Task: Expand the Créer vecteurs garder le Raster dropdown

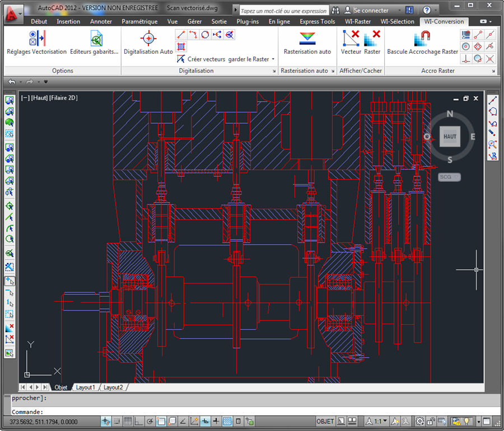Action: coord(273,59)
